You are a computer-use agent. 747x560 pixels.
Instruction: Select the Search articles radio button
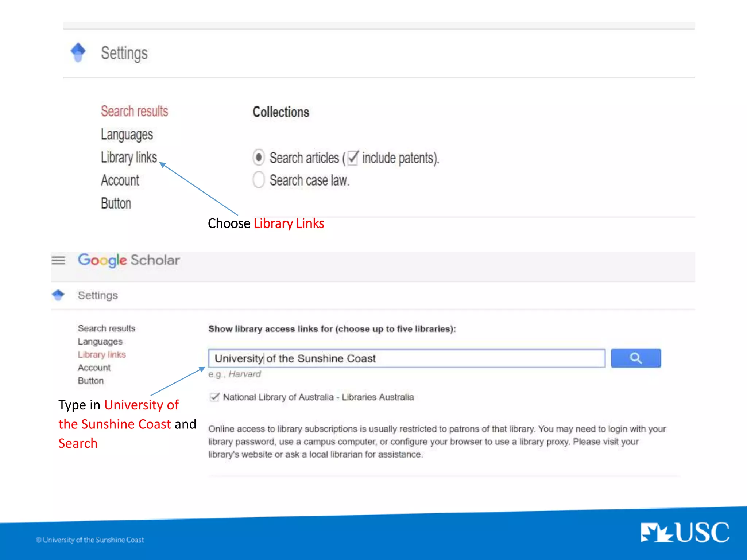(259, 157)
